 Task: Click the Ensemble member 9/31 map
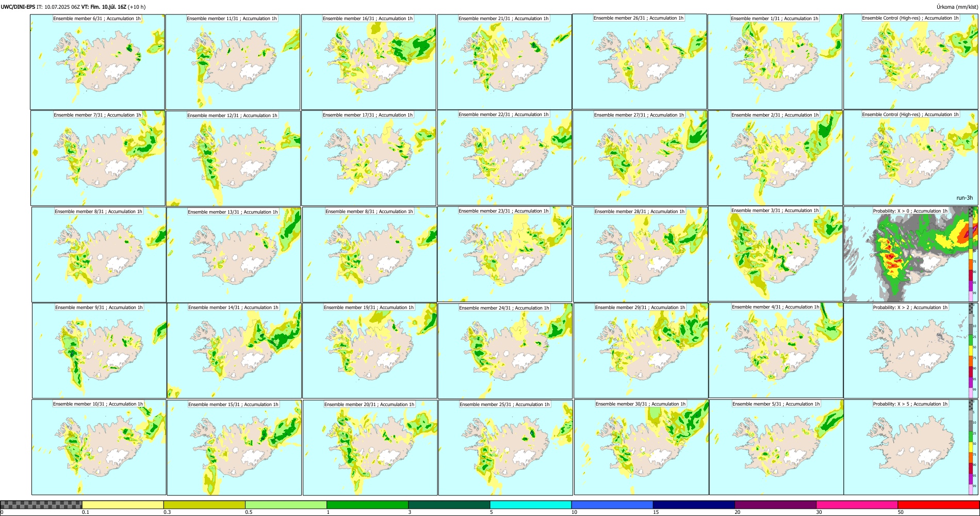pos(100,350)
